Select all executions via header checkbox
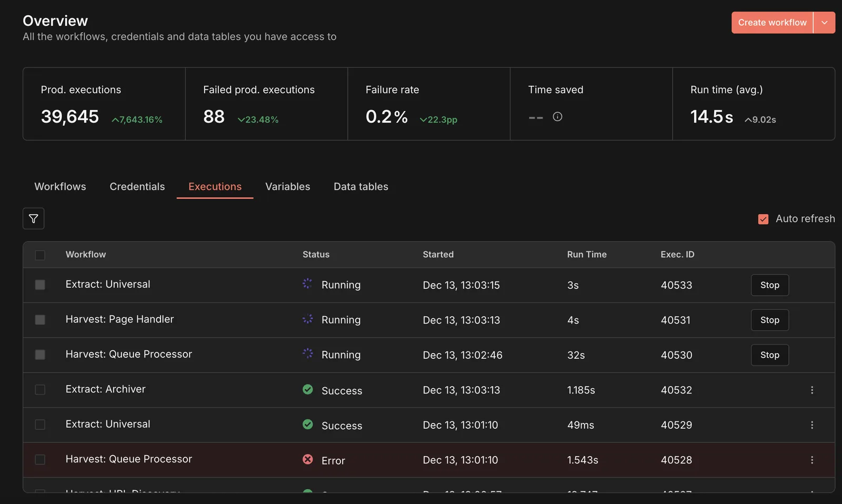Viewport: 842px width, 504px height. pyautogui.click(x=40, y=255)
